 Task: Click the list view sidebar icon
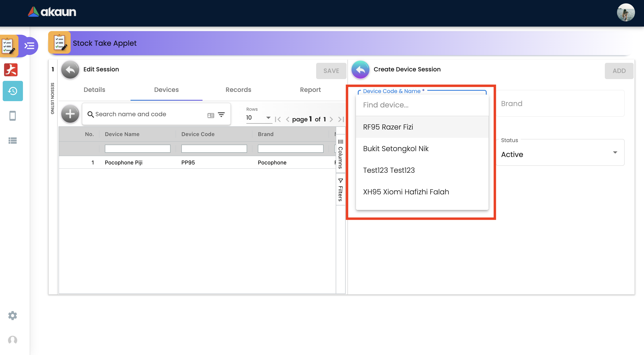(x=13, y=141)
